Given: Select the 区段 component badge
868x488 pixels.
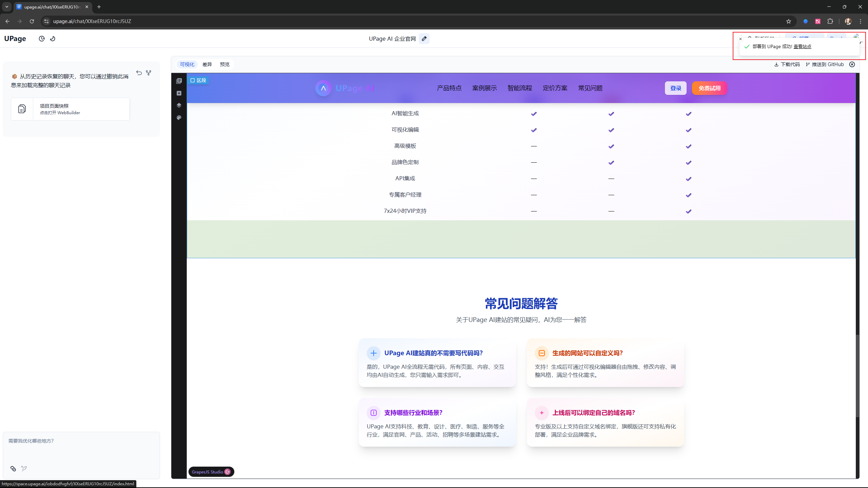Looking at the screenshot, I should [x=198, y=80].
